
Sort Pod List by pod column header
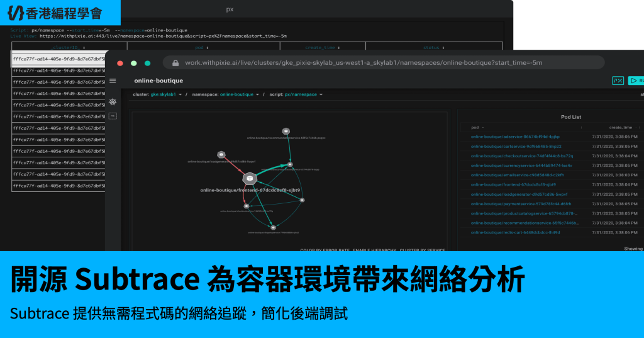[475, 128]
